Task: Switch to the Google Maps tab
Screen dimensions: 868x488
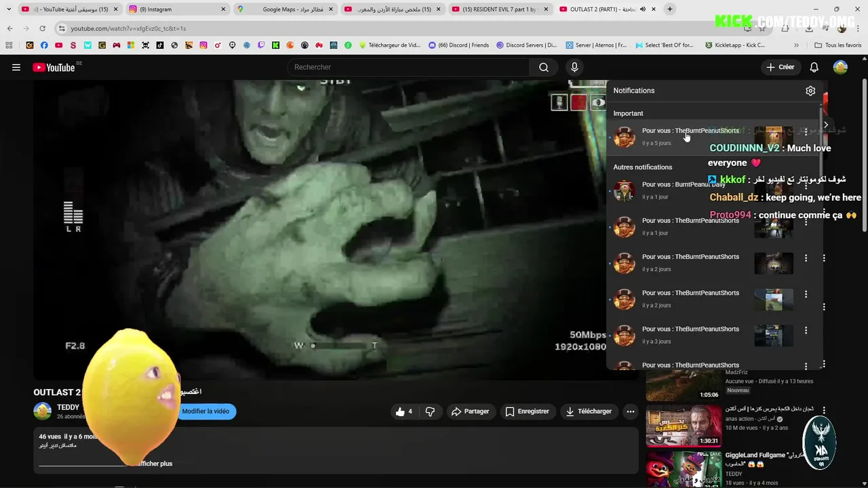Action: [x=285, y=9]
